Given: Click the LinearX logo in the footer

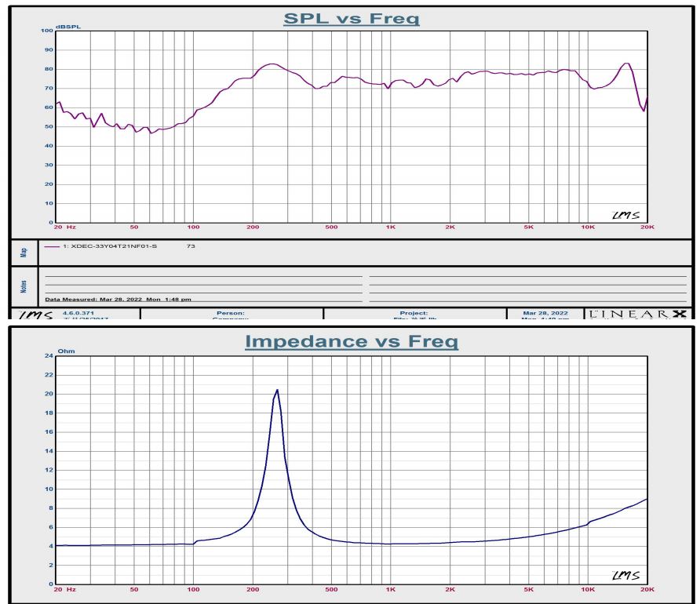Looking at the screenshot, I should click(x=637, y=314).
